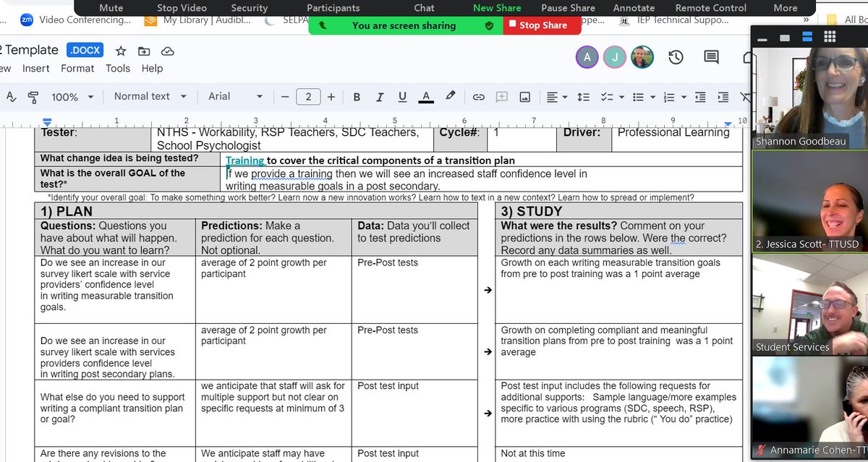Click the green shield icon in sharing bar
868x462 pixels.
(x=489, y=25)
